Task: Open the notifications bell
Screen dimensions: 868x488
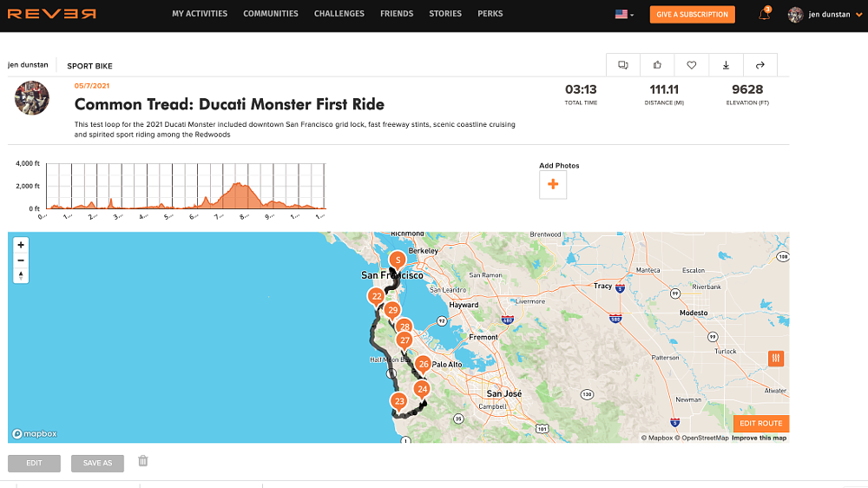Action: [764, 15]
